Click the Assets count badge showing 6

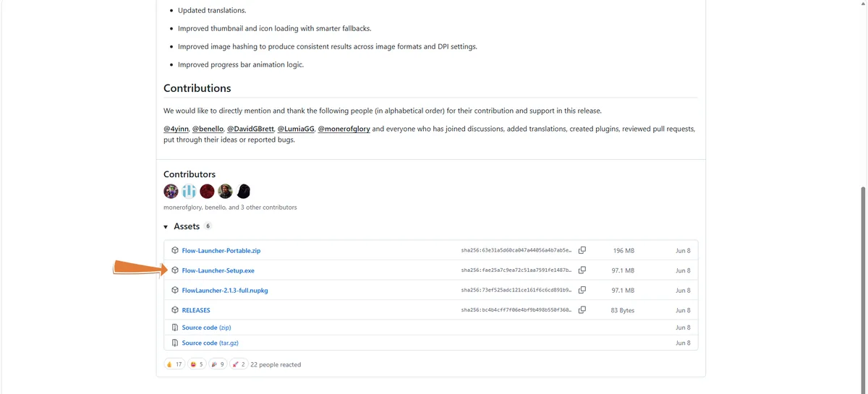pos(208,226)
